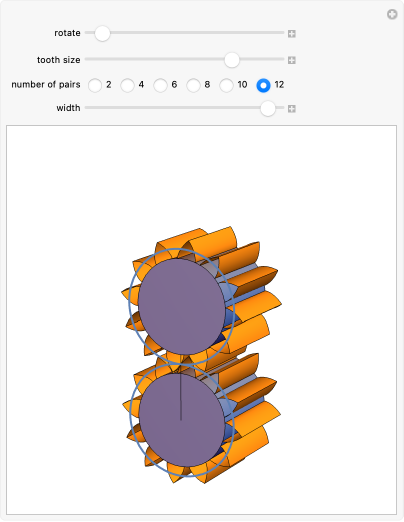404x522 pixels.
Task: Click the lower gear's purple face
Action: click(182, 420)
